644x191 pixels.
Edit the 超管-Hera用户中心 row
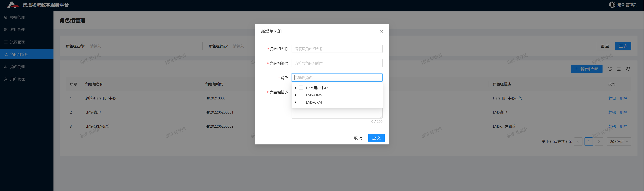pos(612,98)
